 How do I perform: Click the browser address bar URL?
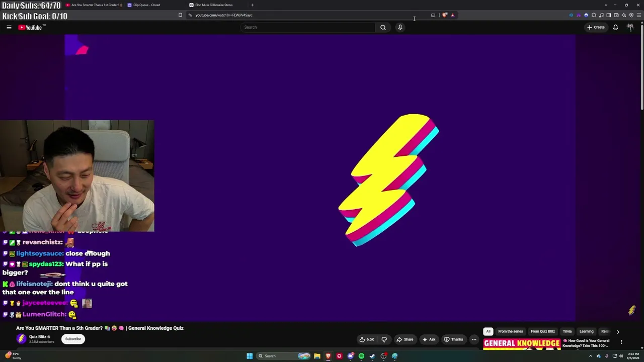coord(224,15)
